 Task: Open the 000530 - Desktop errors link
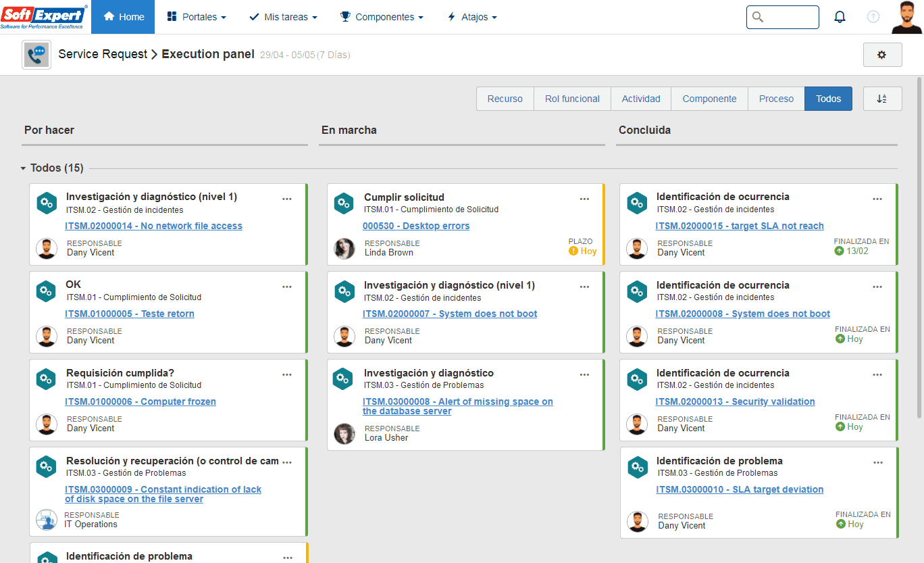[416, 226]
